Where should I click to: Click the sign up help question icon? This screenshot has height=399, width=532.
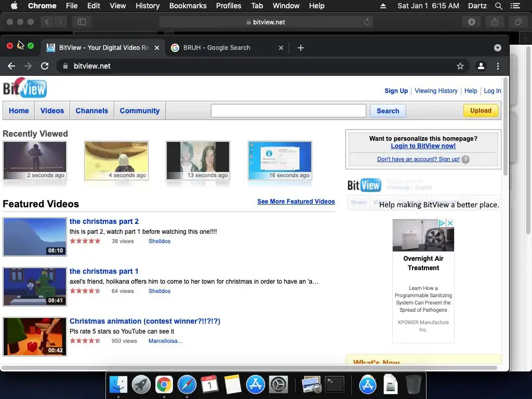point(465,159)
